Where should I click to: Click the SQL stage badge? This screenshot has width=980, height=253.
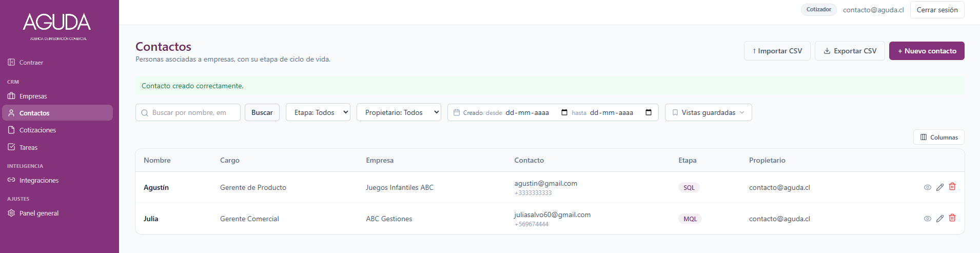689,187
